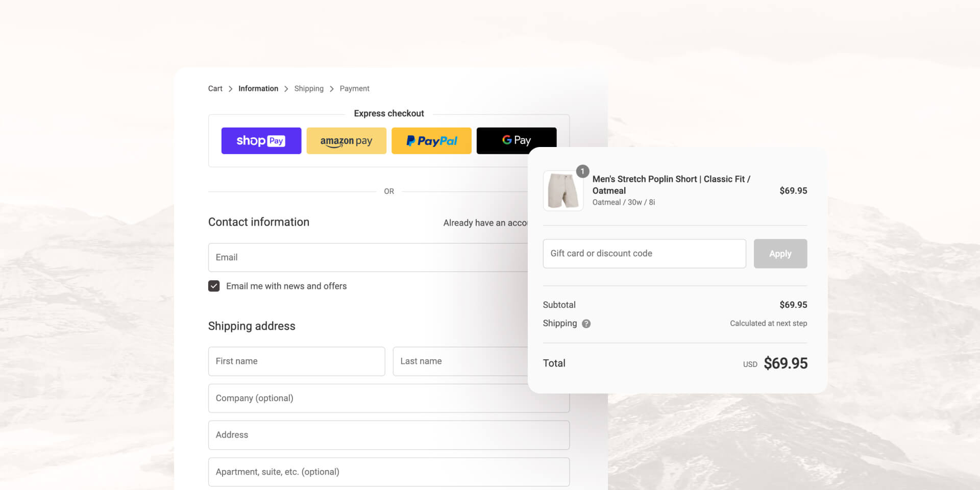This screenshot has height=490, width=980.
Task: Click the chevron after Information breadcrumb
Action: pyautogui.click(x=286, y=89)
